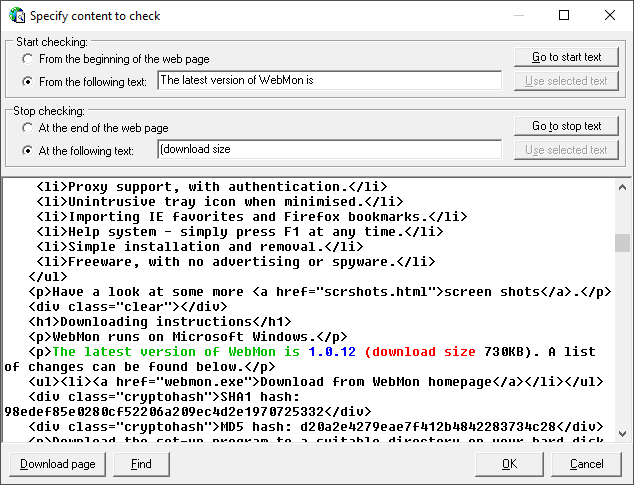
Task: Click the blue version number 1.0.12
Action: [332, 352]
